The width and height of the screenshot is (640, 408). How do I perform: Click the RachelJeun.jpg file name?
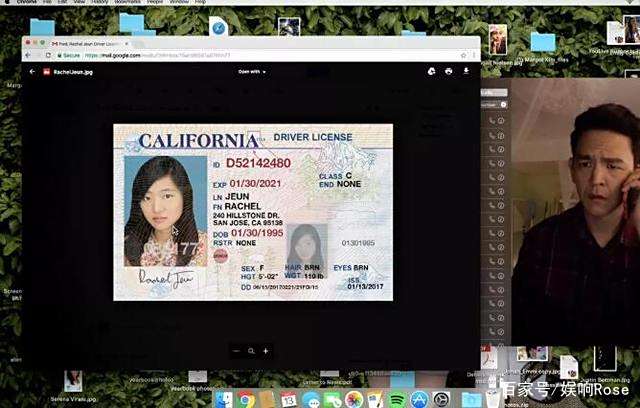pyautogui.click(x=73, y=72)
